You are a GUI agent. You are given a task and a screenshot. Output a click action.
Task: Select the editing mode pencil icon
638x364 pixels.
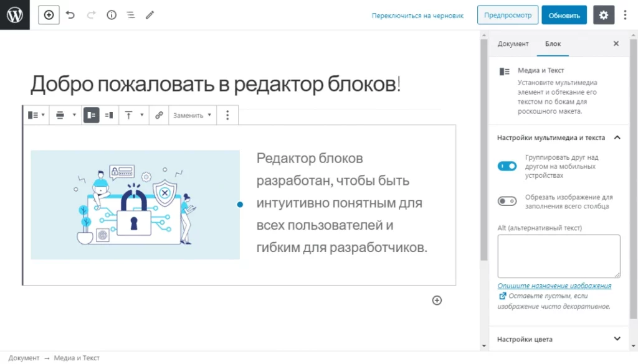[150, 14]
